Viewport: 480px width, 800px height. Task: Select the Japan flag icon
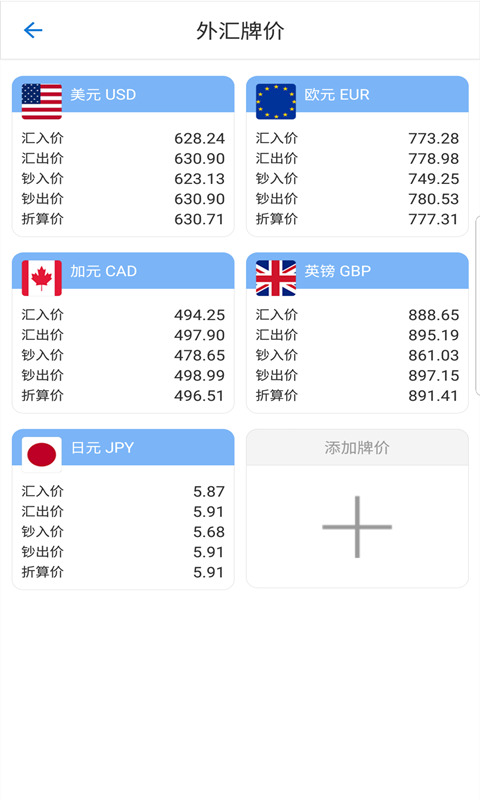(x=42, y=454)
